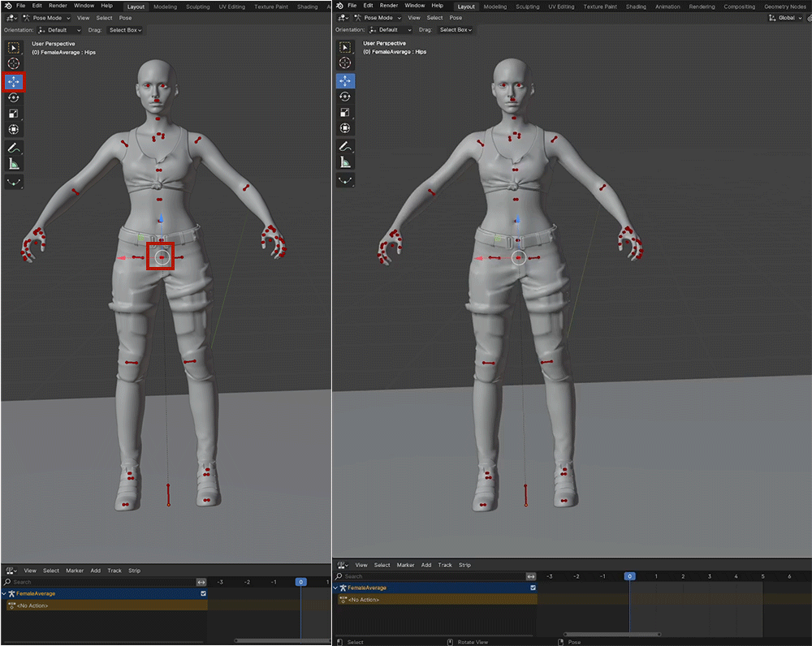Click the Select Box tool in the right viewport toolbar
Image resolution: width=812 pixels, height=646 pixels.
345,47
